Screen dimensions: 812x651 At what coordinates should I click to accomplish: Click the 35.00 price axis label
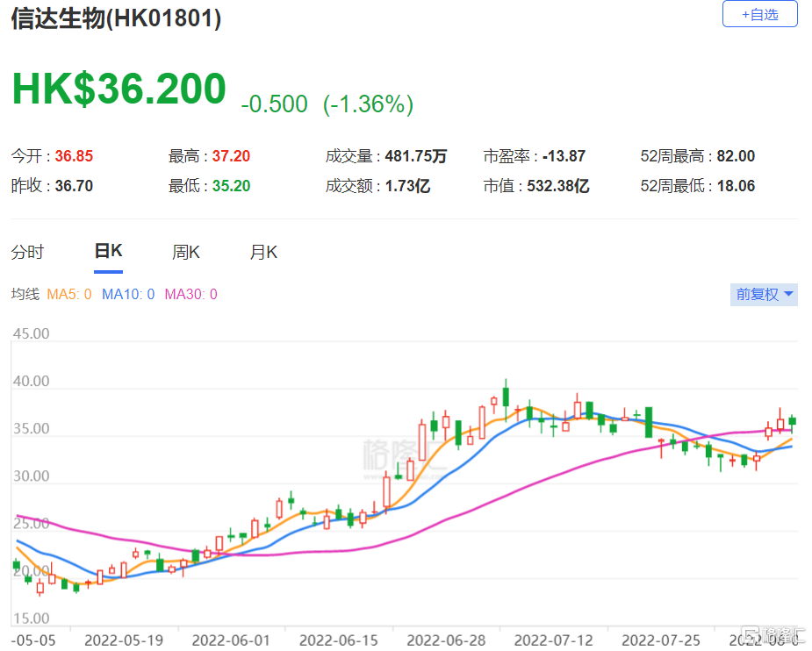31,429
